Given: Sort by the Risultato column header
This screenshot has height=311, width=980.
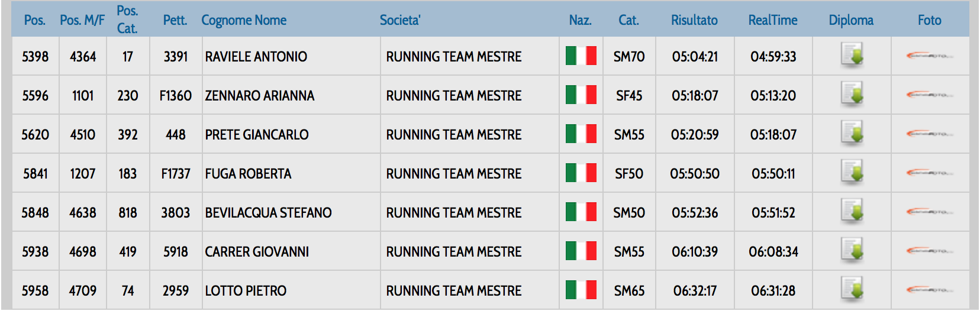Looking at the screenshot, I should (x=694, y=20).
